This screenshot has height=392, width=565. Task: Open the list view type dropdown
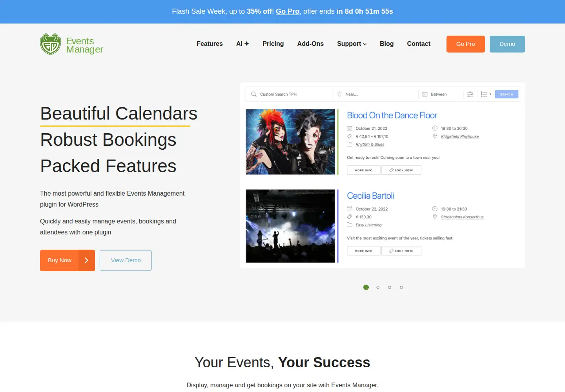[x=486, y=94]
